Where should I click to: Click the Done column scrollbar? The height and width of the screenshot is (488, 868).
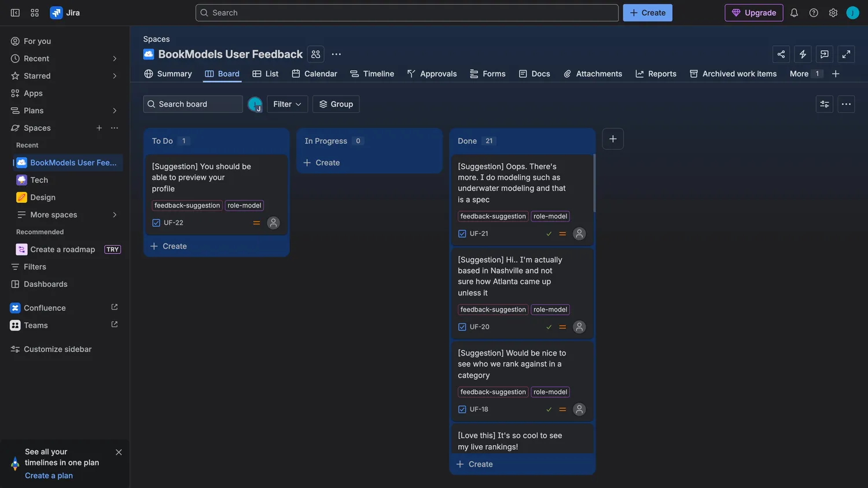tap(594, 183)
